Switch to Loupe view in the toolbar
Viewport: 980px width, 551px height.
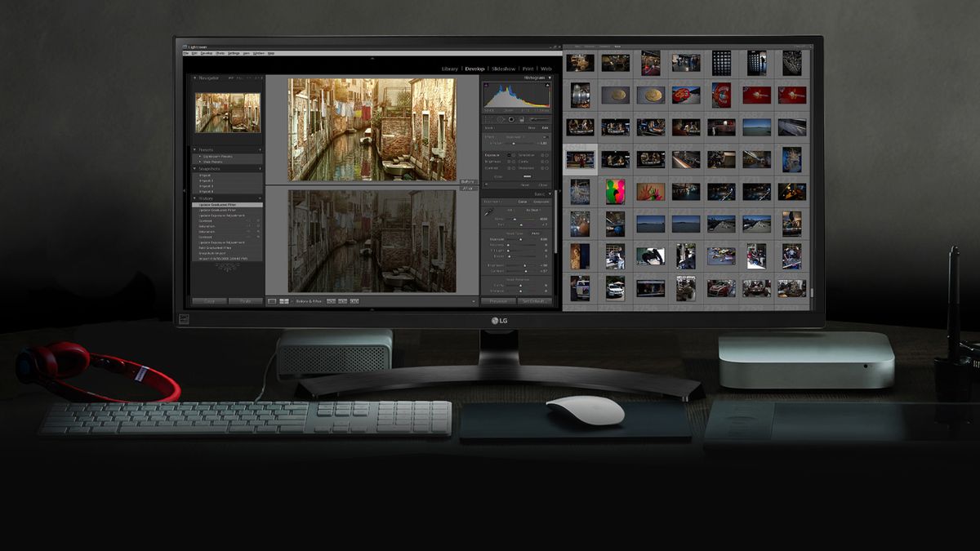271,301
